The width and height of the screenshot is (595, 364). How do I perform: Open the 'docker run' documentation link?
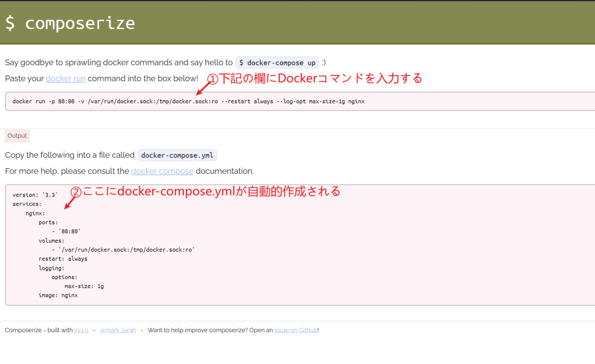[65, 78]
